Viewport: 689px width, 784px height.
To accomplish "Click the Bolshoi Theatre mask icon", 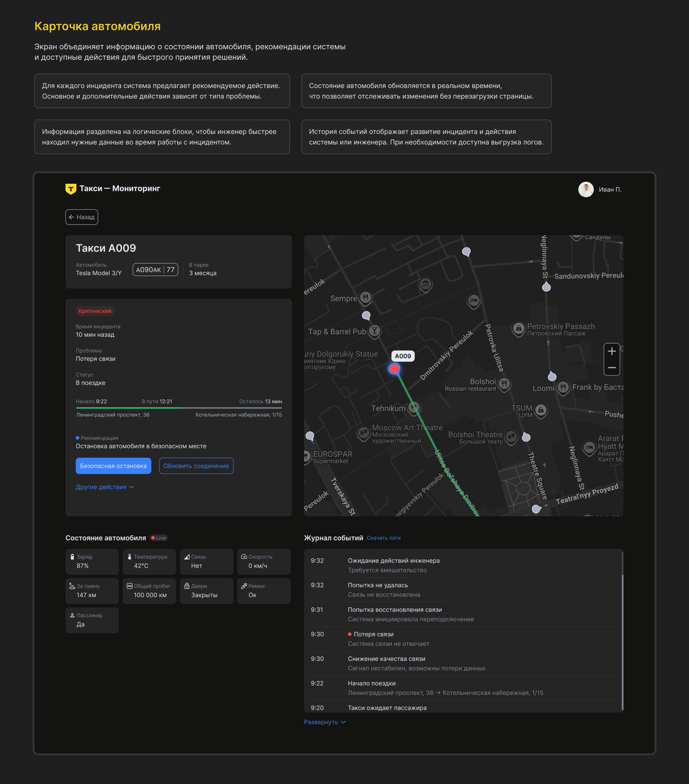I will pyautogui.click(x=511, y=437).
